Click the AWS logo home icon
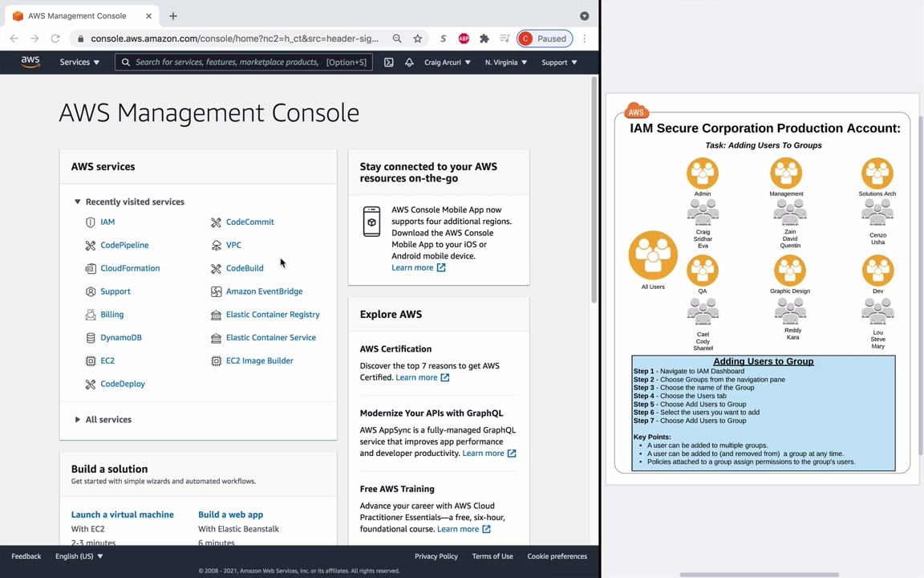The width and height of the screenshot is (924, 578). click(30, 62)
